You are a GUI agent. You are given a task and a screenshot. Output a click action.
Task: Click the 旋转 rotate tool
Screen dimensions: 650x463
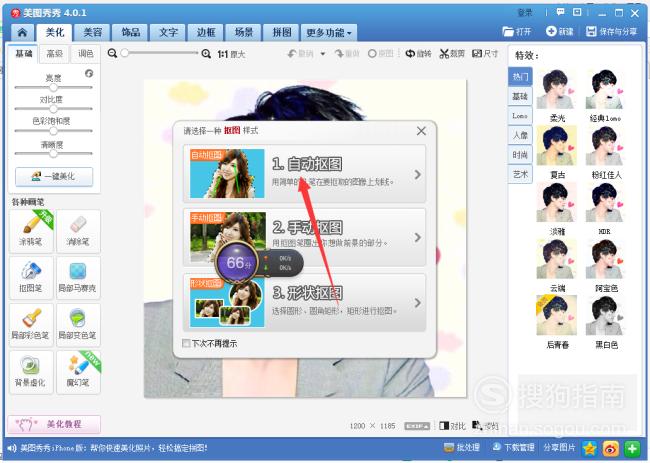tap(418, 53)
